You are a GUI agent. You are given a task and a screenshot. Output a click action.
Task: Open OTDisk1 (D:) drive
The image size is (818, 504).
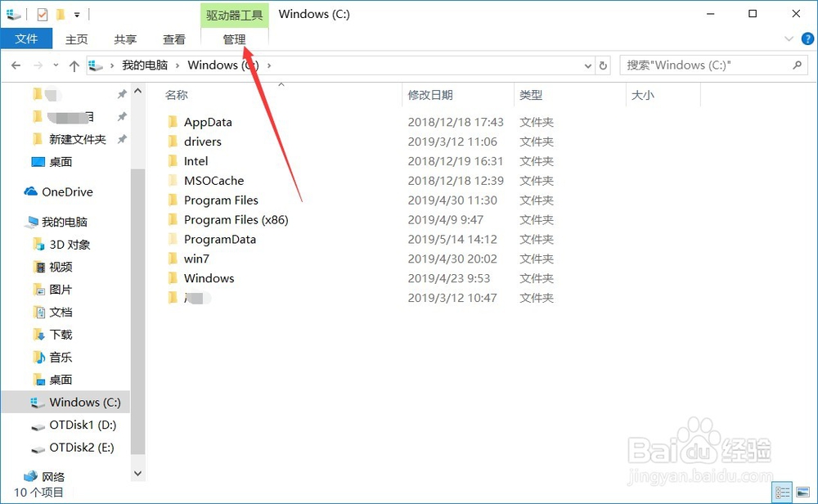coord(83,425)
